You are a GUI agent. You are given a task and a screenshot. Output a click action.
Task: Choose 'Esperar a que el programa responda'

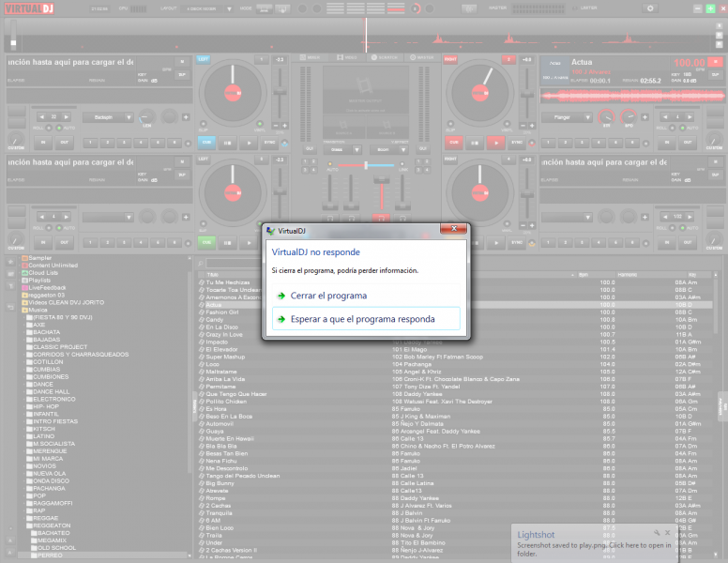[x=366, y=319]
